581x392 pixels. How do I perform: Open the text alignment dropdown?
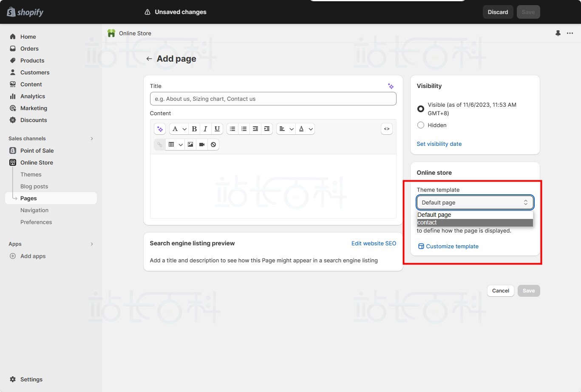pyautogui.click(x=286, y=129)
